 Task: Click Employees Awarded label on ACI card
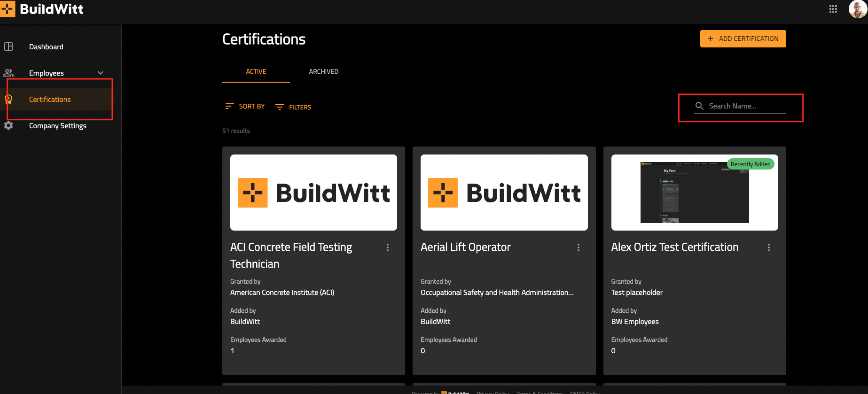point(258,340)
